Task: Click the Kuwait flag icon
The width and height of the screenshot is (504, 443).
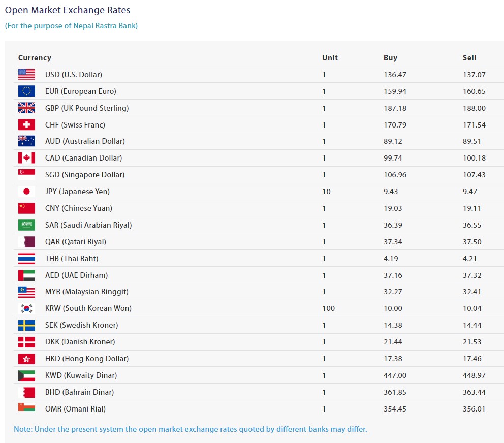Action: click(x=26, y=375)
